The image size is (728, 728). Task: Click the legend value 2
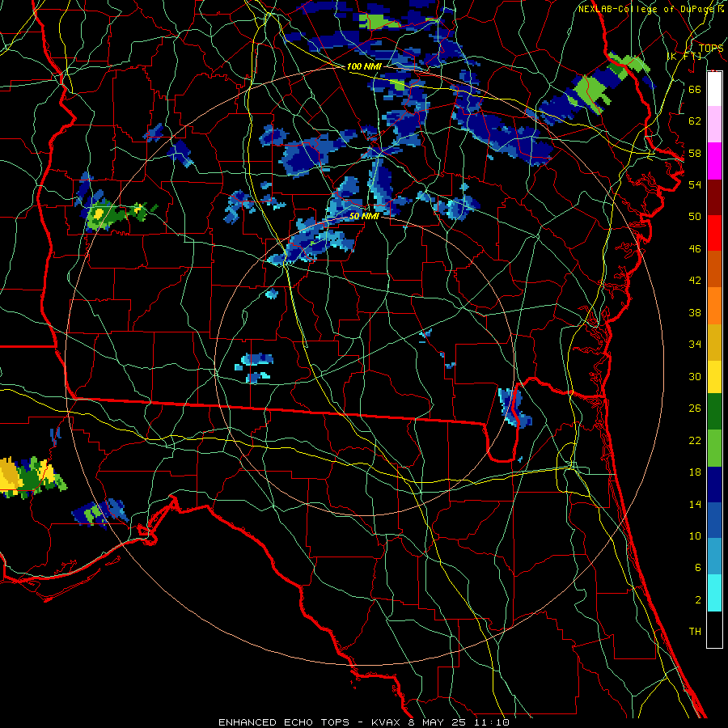[x=697, y=599]
